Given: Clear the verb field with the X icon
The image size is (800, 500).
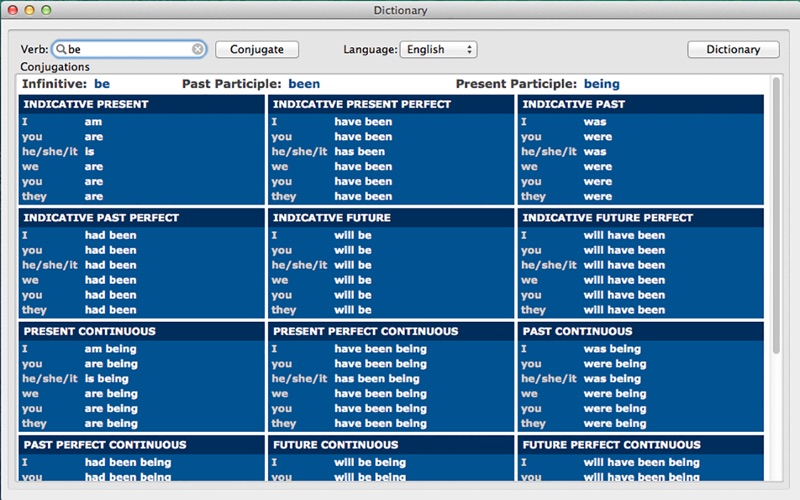Looking at the screenshot, I should (x=197, y=49).
